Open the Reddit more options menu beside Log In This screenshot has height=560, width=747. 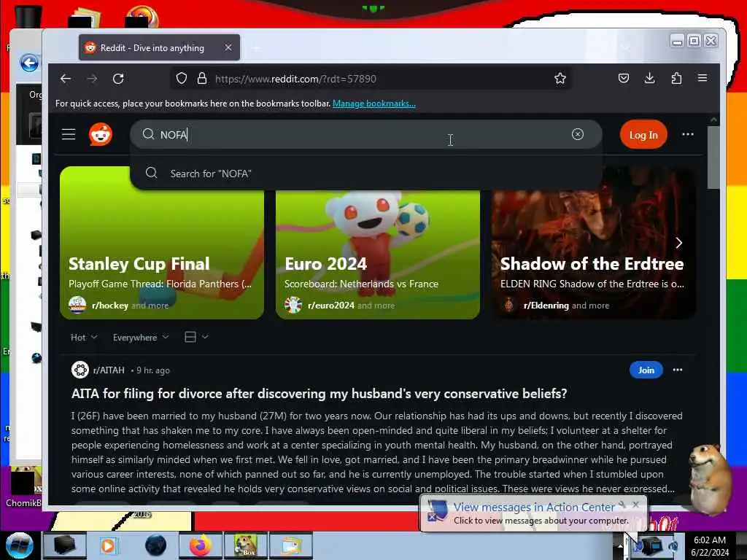click(687, 134)
